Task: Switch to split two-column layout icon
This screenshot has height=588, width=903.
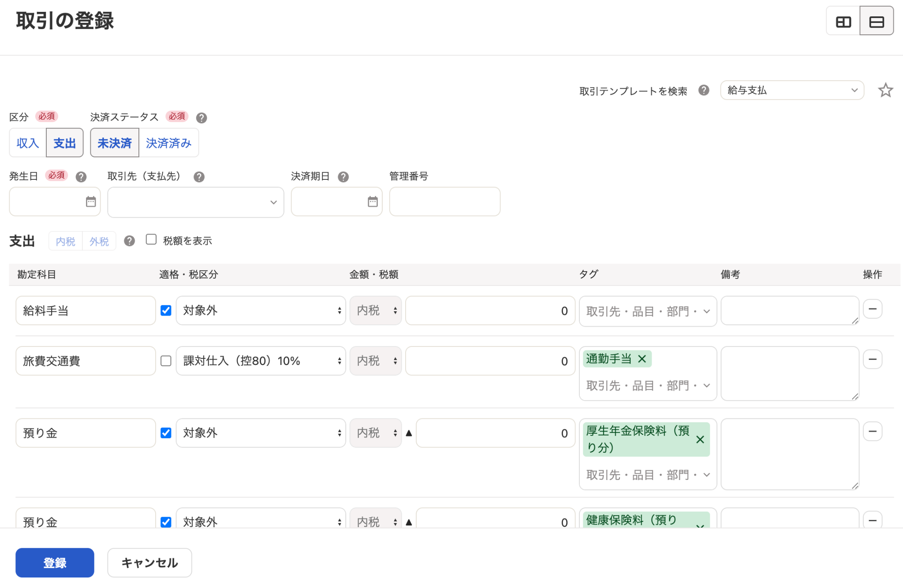Action: click(843, 21)
